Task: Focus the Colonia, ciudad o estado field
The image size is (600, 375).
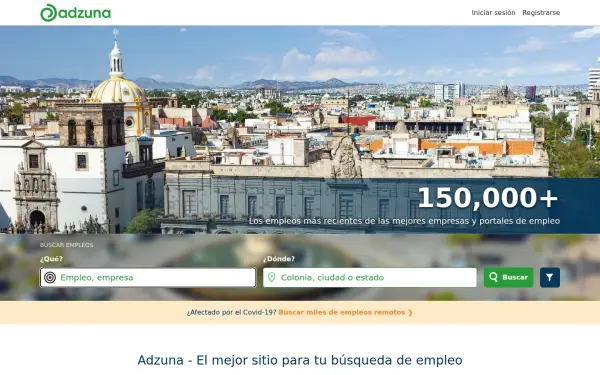Action: 370,277
